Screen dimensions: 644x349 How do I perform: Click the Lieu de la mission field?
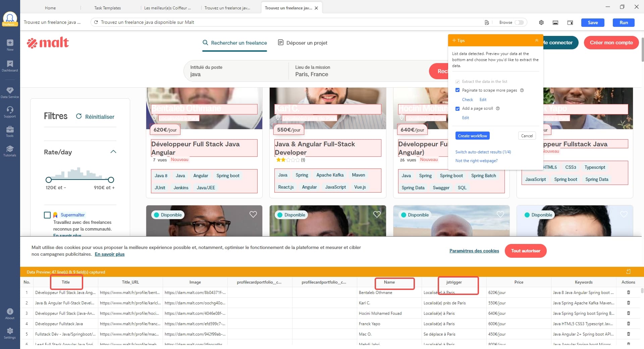click(359, 71)
